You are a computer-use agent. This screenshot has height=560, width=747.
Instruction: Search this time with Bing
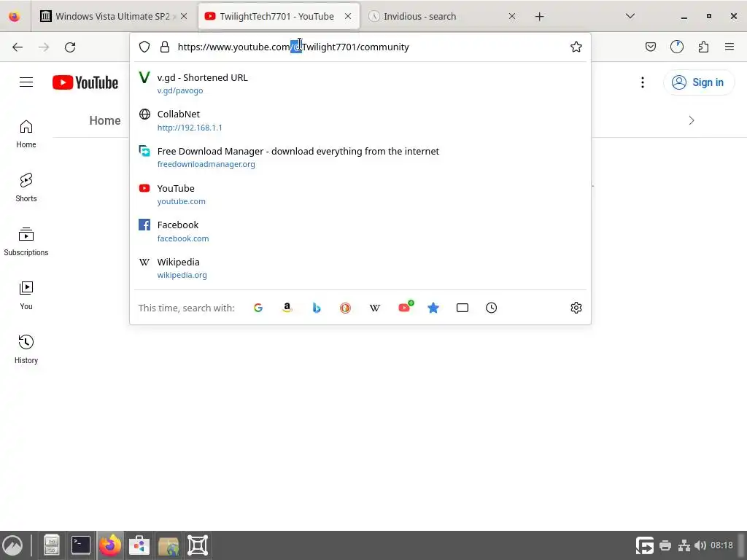[x=317, y=308]
